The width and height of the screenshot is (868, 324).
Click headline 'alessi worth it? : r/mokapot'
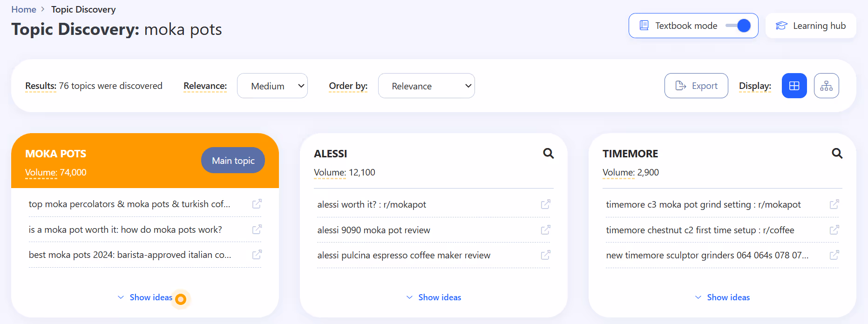pos(372,204)
